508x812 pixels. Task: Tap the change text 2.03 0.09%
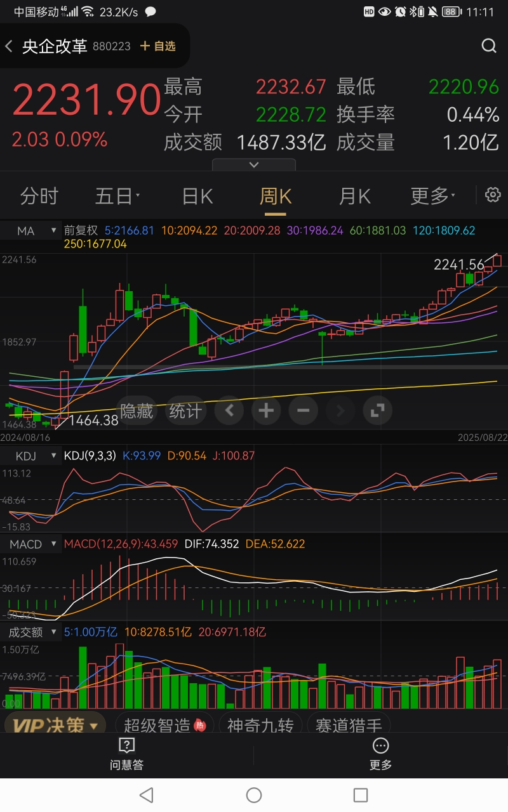60,140
